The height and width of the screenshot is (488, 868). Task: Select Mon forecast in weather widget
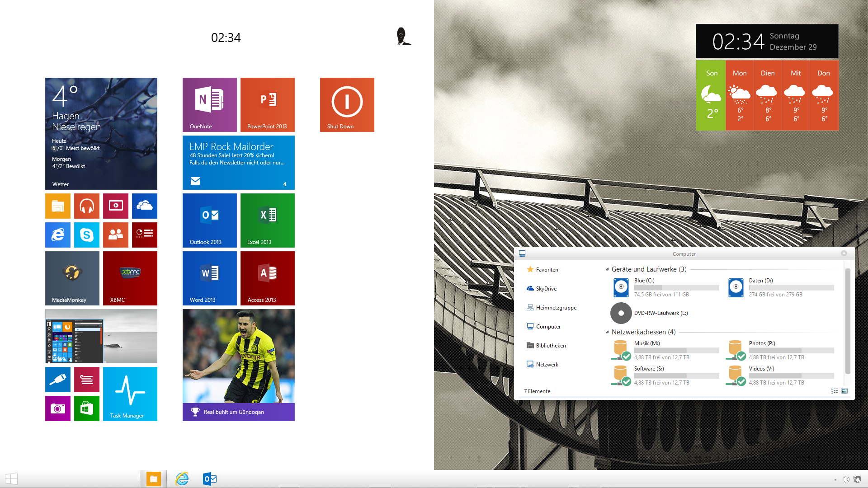coord(740,95)
